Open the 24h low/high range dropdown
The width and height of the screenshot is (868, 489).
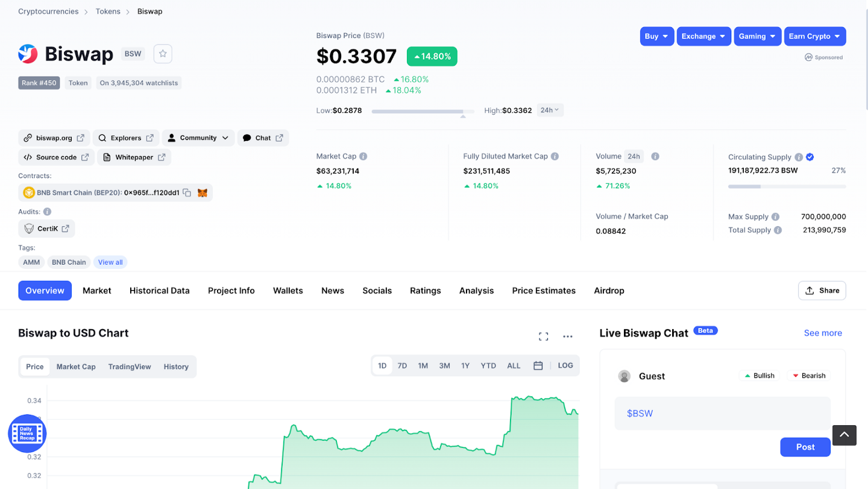click(x=550, y=110)
